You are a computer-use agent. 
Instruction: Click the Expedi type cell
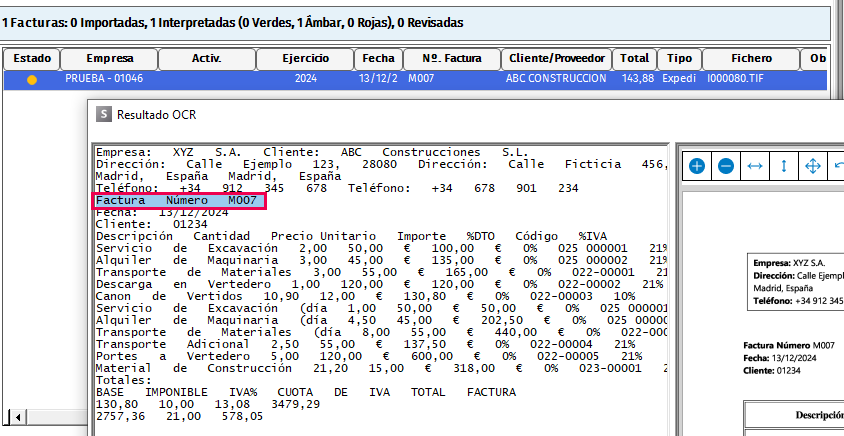[x=679, y=79]
